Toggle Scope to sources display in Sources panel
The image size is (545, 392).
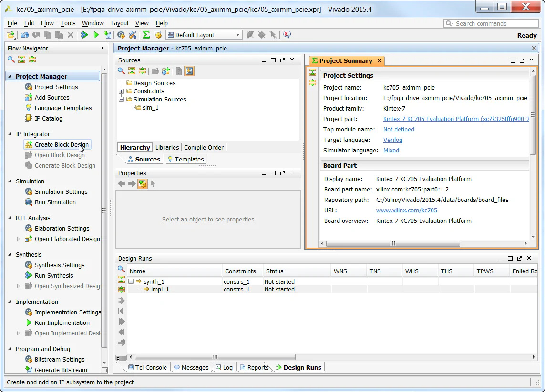pyautogui.click(x=189, y=71)
